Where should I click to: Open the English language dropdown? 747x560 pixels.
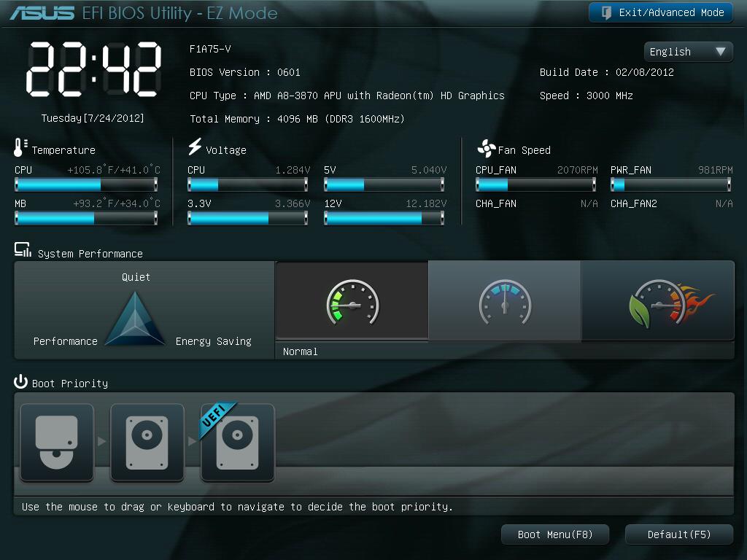(x=688, y=52)
